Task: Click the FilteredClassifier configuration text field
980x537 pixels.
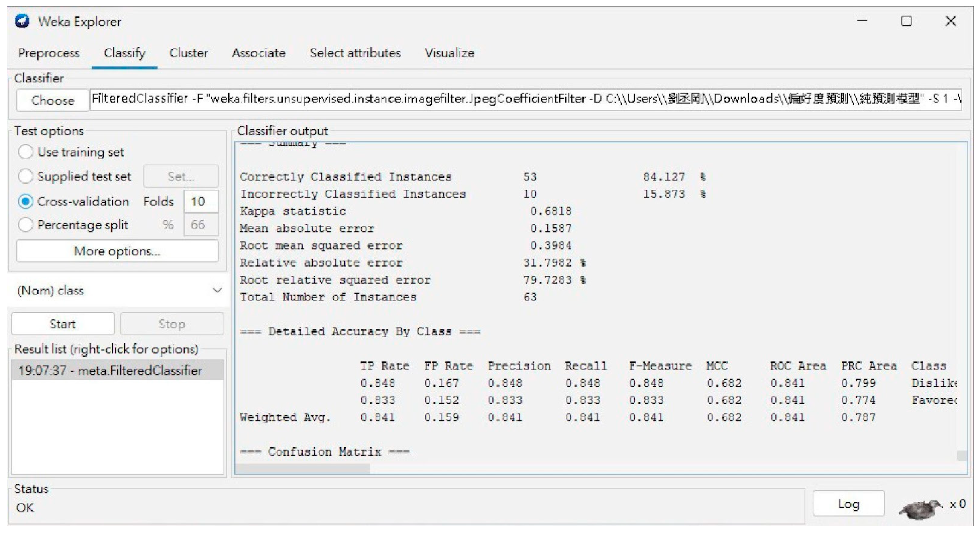Action: tap(526, 99)
